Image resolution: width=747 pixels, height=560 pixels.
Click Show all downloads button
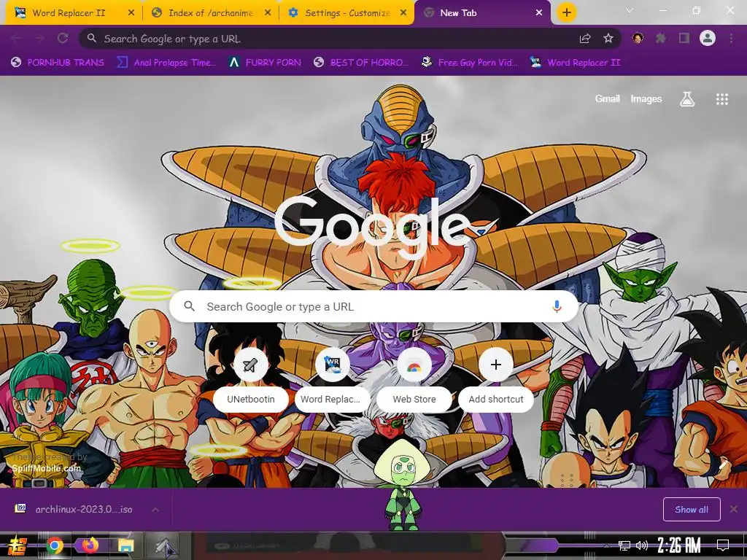(x=692, y=510)
